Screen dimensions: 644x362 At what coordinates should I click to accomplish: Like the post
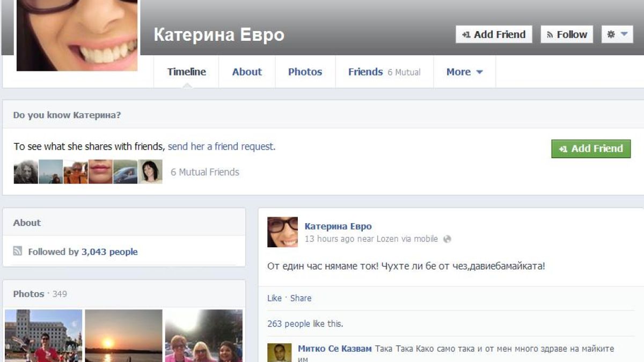(x=274, y=298)
